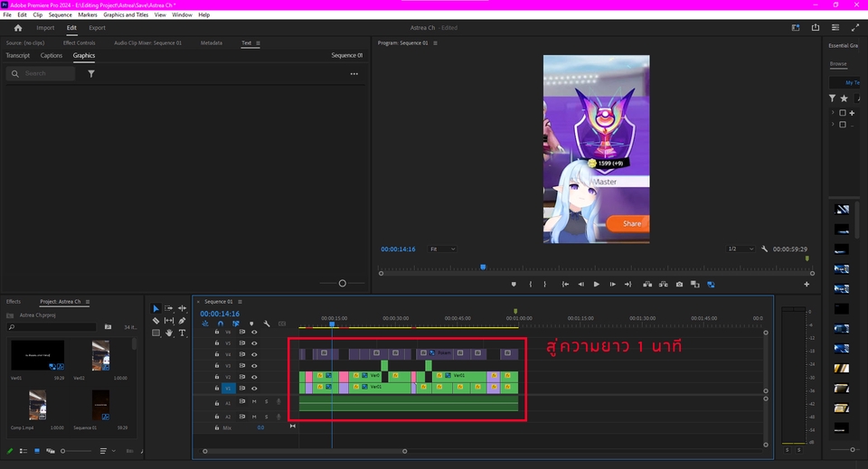Select the Slip tool
The height and width of the screenshot is (469, 868).
(169, 320)
